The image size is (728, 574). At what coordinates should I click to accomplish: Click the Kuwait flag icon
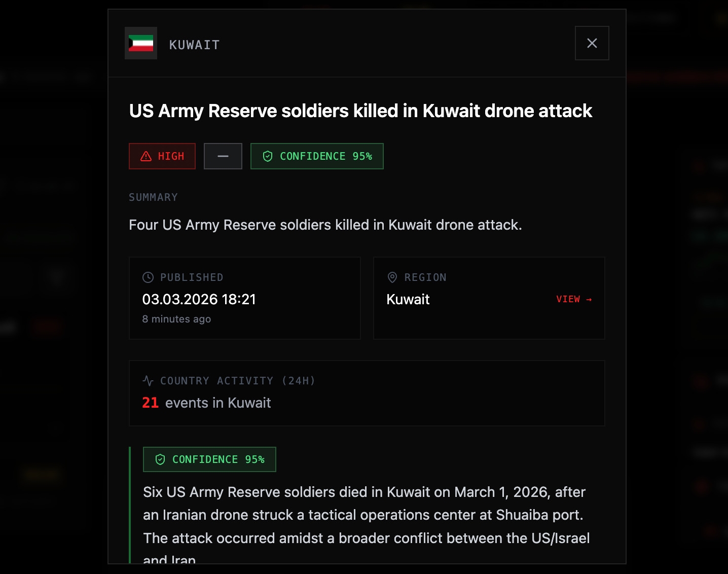(x=141, y=43)
